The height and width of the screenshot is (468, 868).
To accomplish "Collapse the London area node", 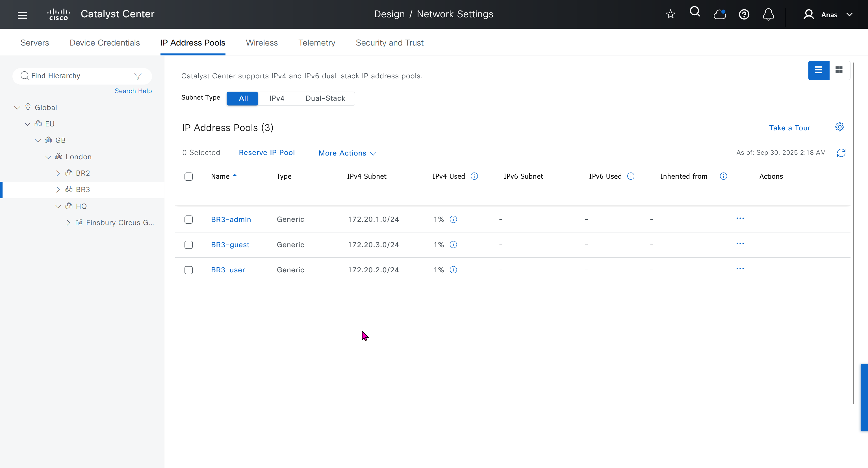I will pos(48,157).
